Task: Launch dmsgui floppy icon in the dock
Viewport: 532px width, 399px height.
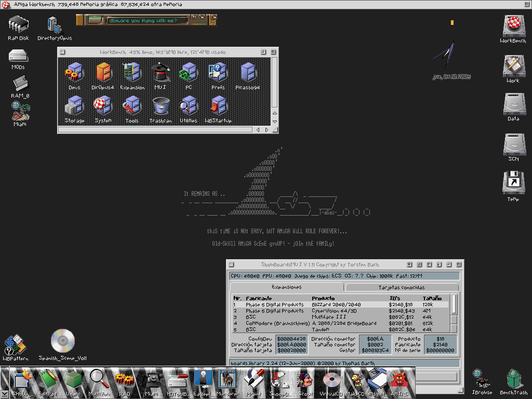Action: pyautogui.click(x=377, y=383)
